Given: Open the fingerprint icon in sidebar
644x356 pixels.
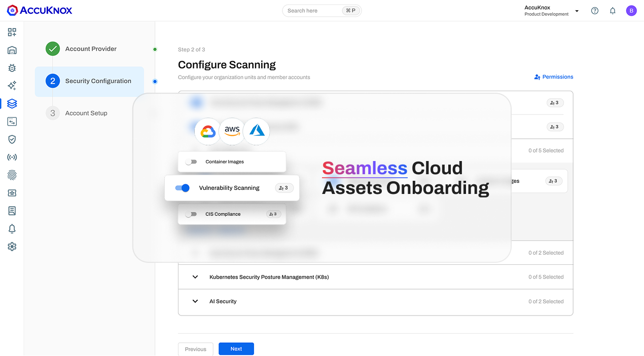Looking at the screenshot, I should point(12,175).
